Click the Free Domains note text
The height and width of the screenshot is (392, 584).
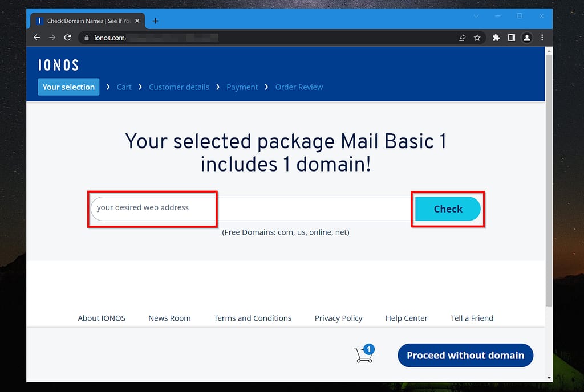[x=286, y=232]
